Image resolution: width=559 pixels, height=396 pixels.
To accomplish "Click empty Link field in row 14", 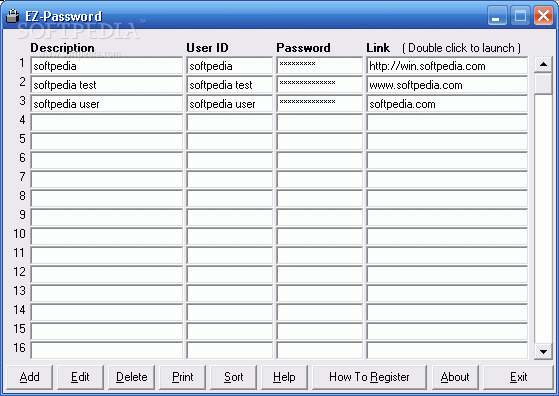I will pyautogui.click(x=447, y=313).
